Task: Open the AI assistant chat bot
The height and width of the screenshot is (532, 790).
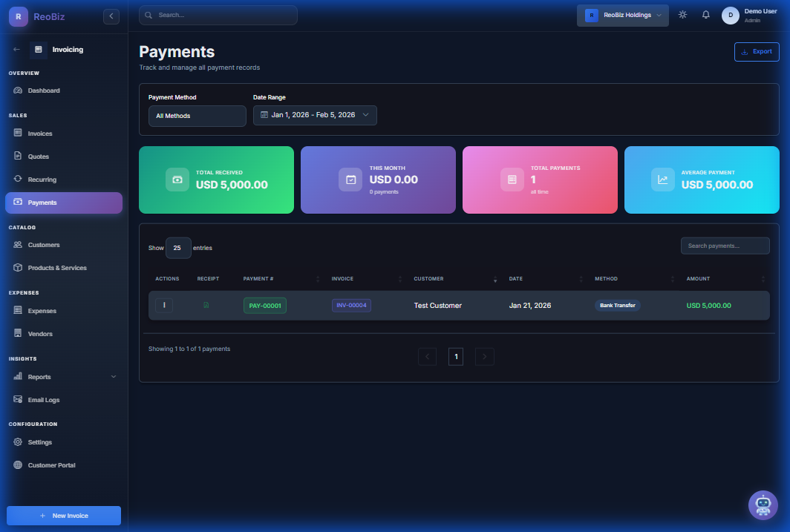Action: (x=763, y=505)
